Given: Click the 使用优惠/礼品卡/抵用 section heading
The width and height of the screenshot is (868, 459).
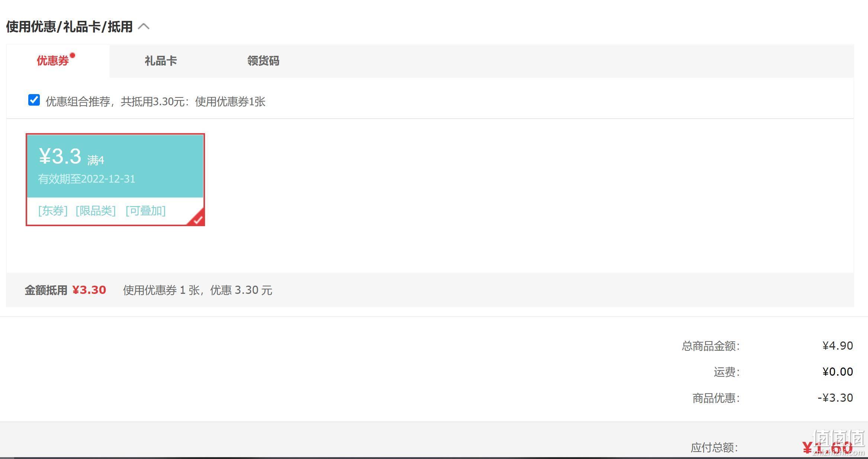Looking at the screenshot, I should click(x=70, y=27).
